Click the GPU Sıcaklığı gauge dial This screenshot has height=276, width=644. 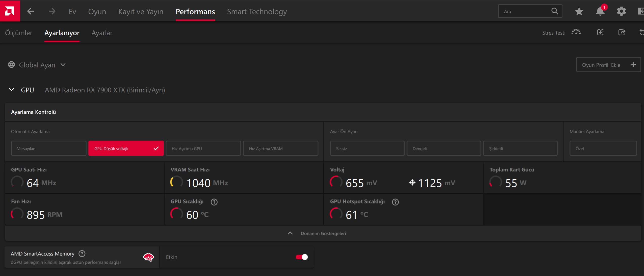point(176,214)
